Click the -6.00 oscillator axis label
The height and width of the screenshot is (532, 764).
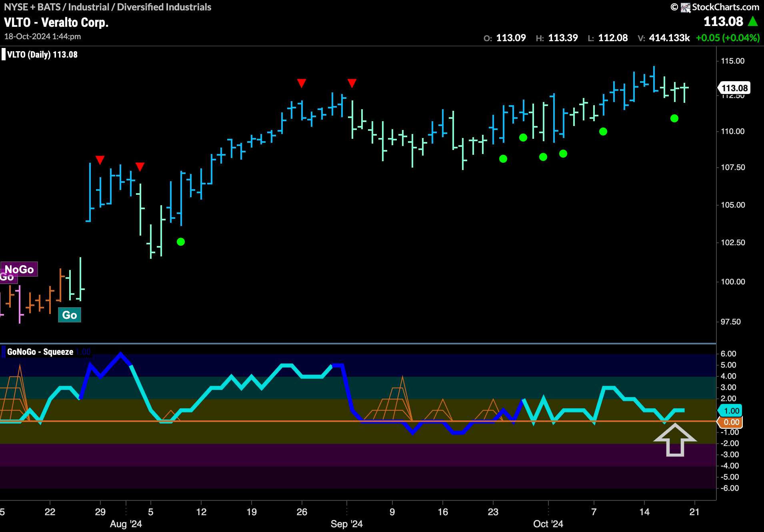click(730, 488)
